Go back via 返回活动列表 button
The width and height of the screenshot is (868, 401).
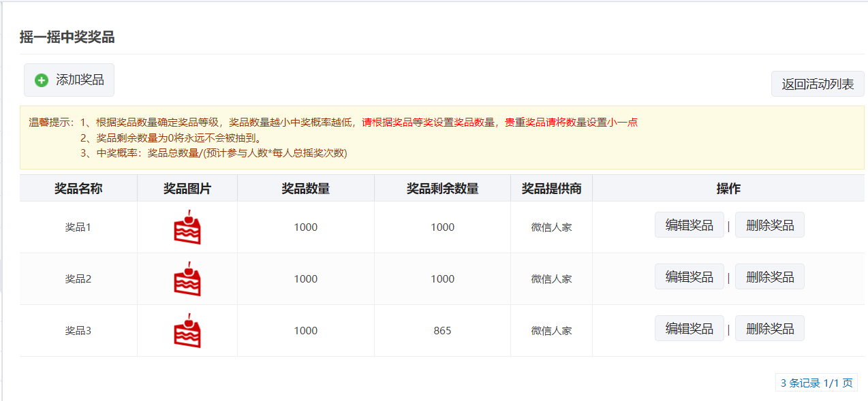pyautogui.click(x=818, y=84)
